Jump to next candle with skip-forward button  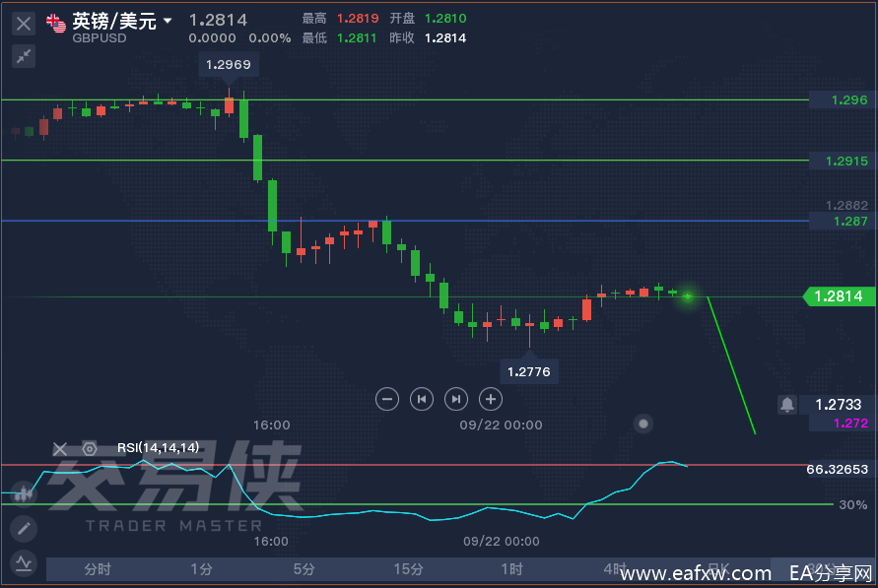click(456, 399)
